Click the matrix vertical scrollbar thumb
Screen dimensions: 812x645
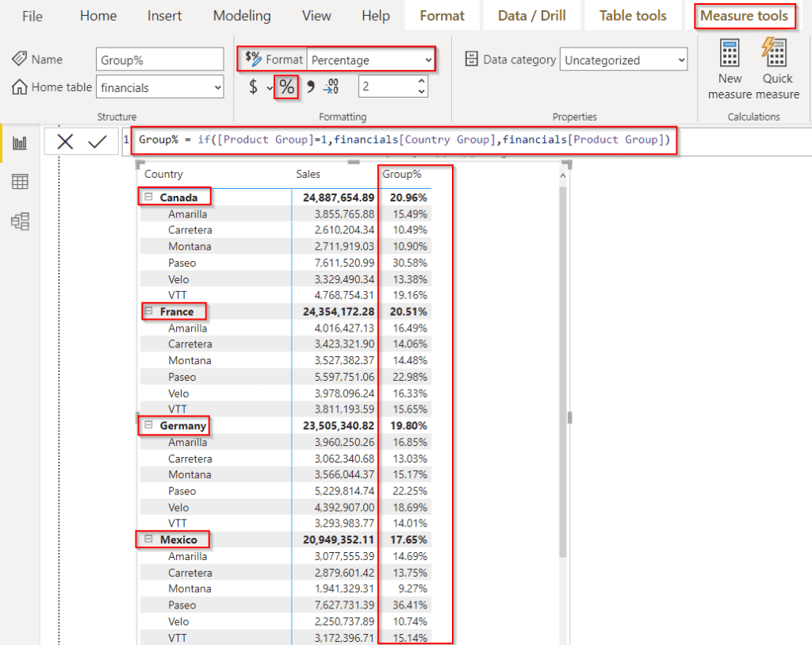(563, 371)
